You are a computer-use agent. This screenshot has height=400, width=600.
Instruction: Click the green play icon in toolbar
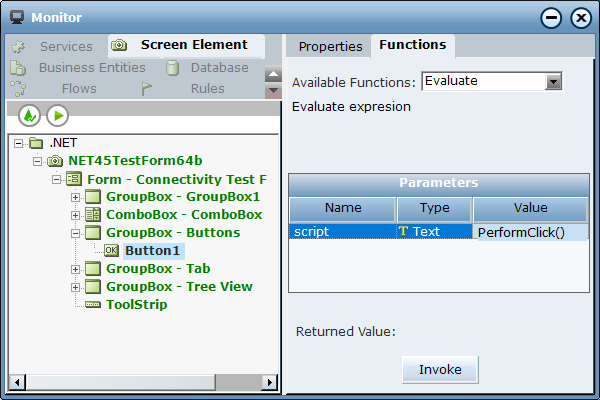(x=58, y=115)
